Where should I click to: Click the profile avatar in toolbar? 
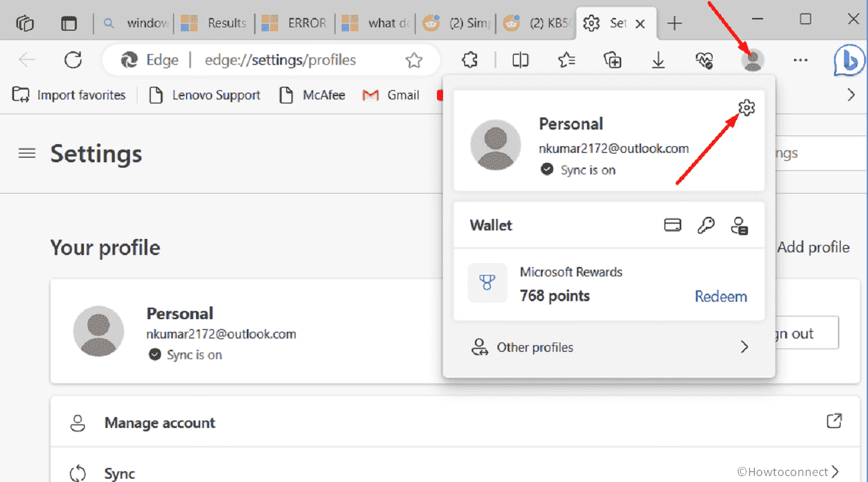pos(753,61)
